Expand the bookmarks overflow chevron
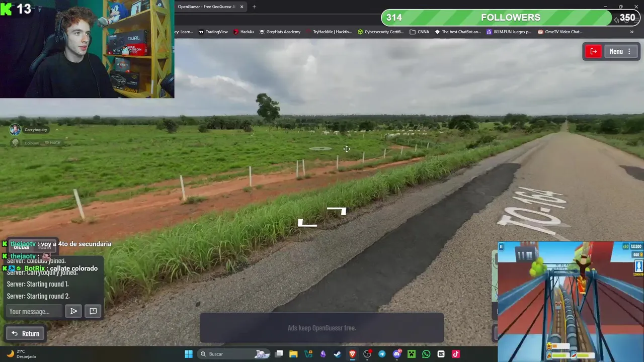The width and height of the screenshot is (644, 362). 631,32
